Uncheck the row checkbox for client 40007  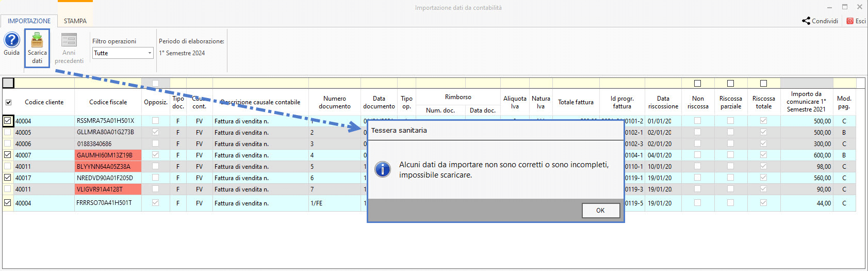[8, 155]
